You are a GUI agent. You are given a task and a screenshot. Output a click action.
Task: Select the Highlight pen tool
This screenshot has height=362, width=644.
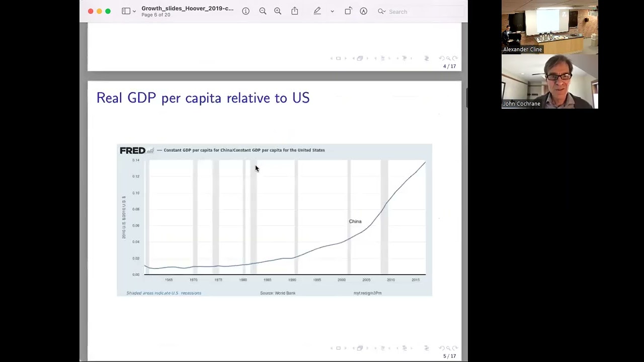point(317,11)
